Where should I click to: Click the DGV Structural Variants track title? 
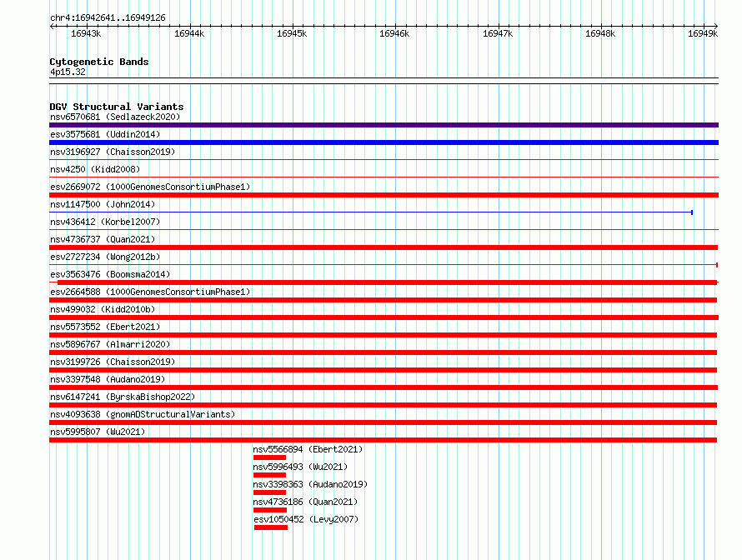click(117, 107)
